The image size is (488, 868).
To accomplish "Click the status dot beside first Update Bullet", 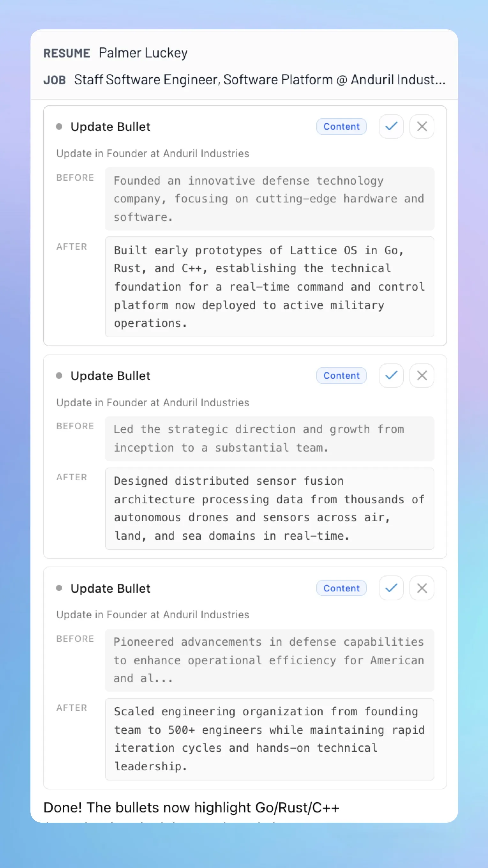I will pos(59,127).
